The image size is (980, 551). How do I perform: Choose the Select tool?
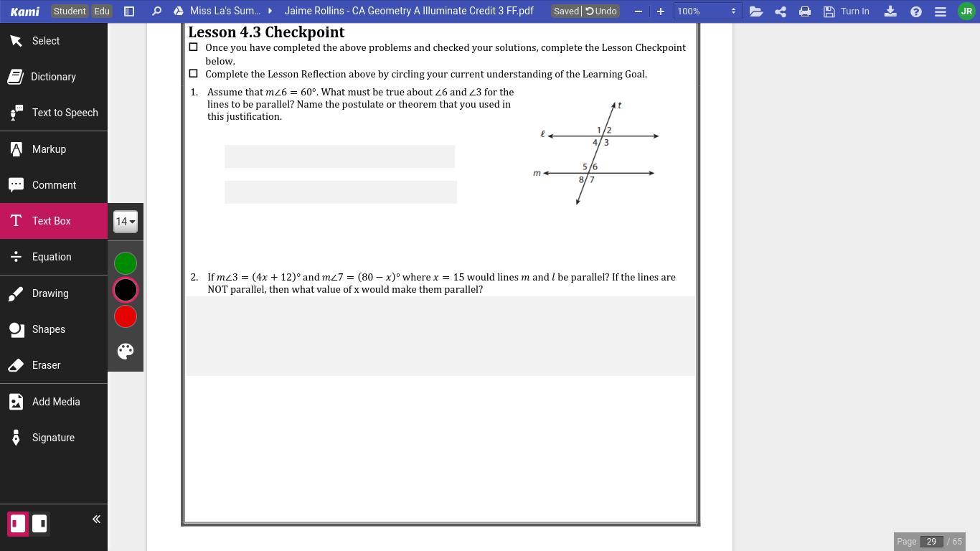click(54, 41)
